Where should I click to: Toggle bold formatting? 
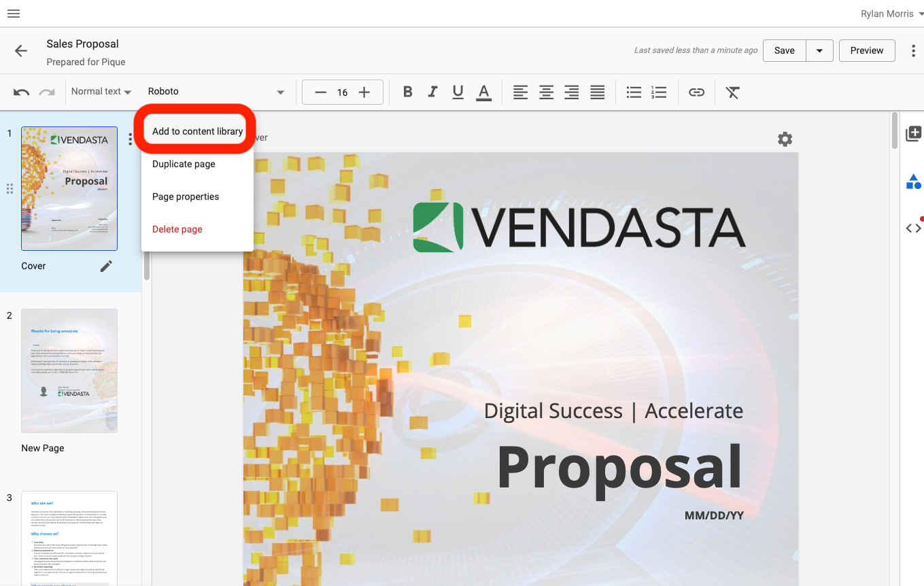408,92
